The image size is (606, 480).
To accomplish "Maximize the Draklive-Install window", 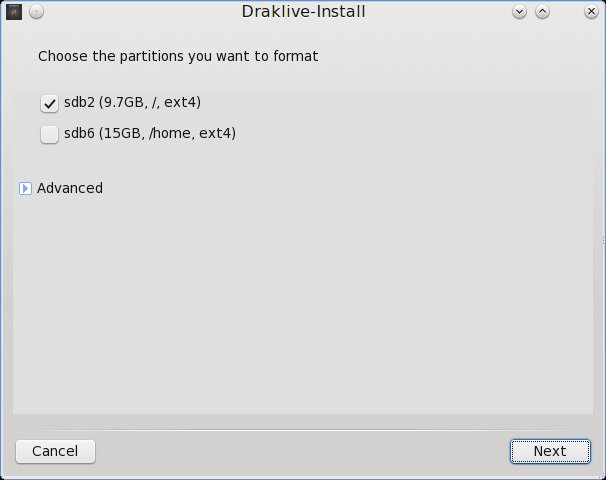I will point(542,12).
